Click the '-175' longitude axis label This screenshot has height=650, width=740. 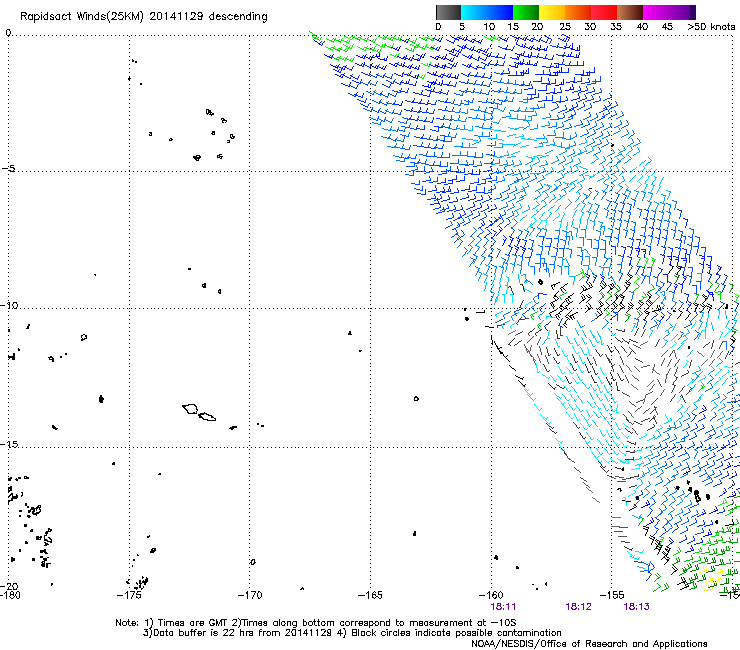(x=129, y=595)
